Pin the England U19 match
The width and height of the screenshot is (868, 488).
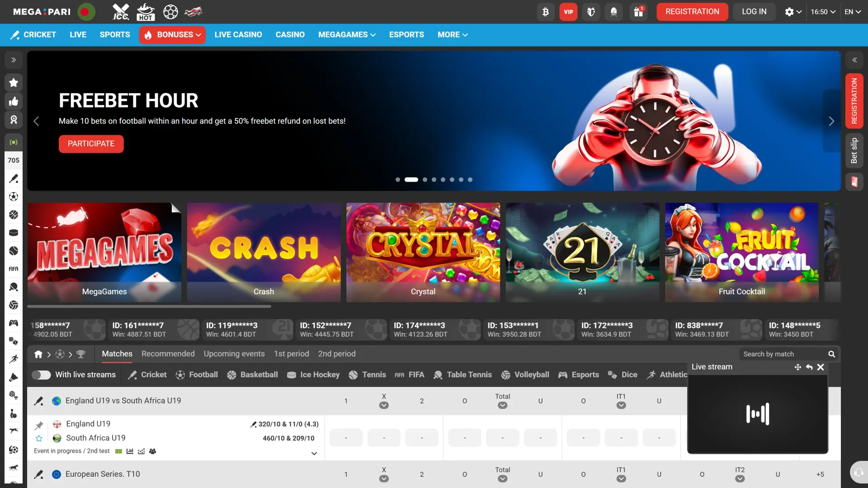point(39,425)
